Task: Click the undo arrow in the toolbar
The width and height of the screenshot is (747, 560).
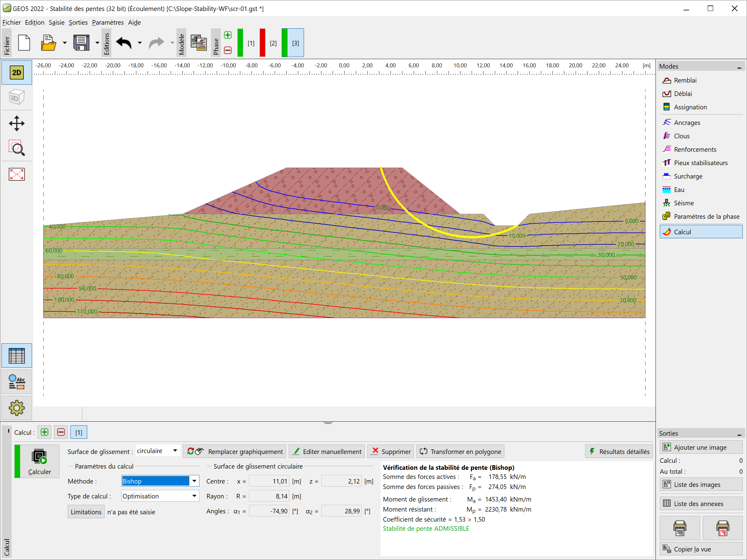Action: [123, 43]
